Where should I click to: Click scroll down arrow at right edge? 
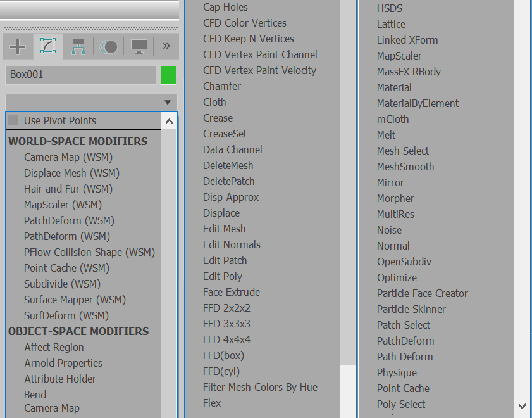click(x=523, y=406)
